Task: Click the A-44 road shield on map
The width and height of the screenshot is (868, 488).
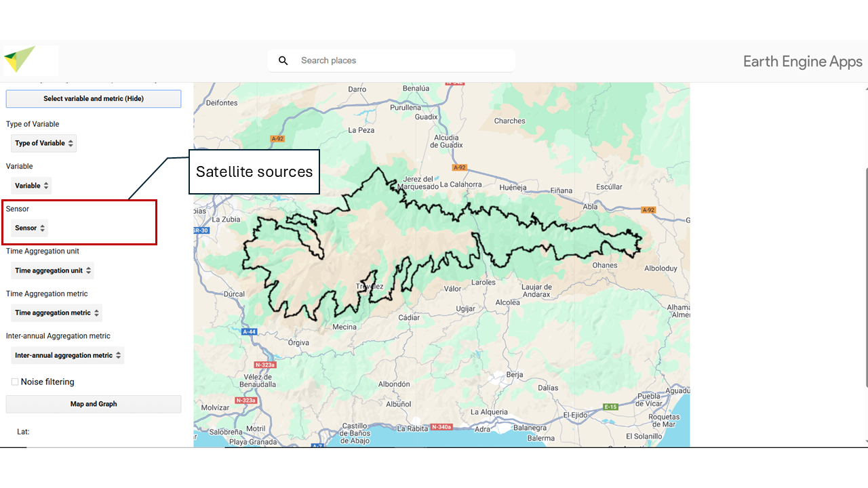Action: (249, 331)
